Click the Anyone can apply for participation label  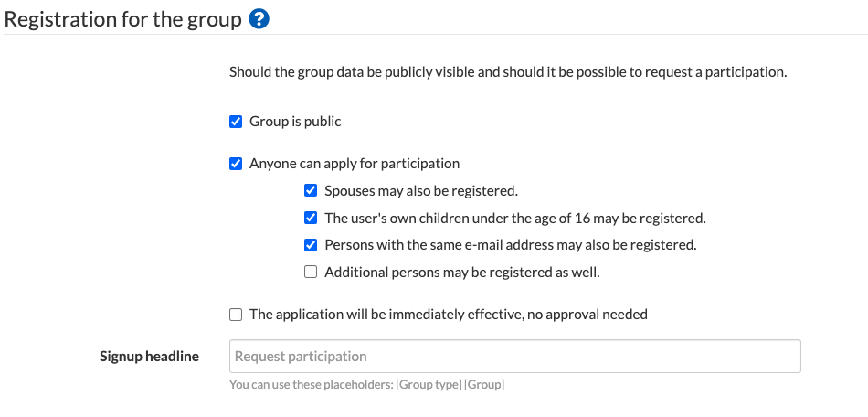(x=355, y=164)
